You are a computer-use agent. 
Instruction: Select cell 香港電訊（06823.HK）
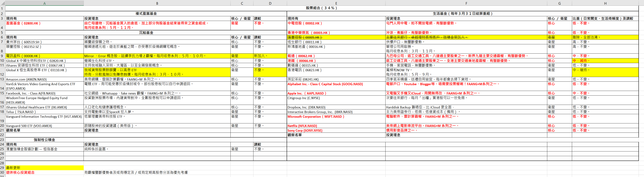(x=336, y=72)
